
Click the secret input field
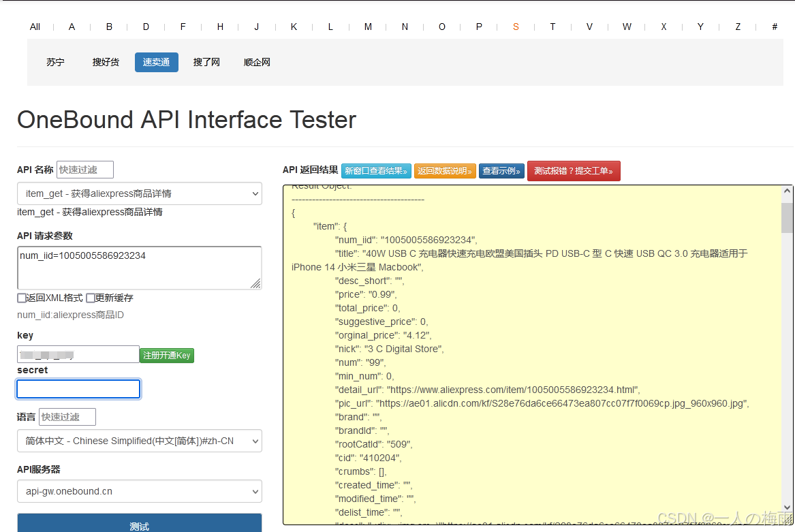(78, 389)
